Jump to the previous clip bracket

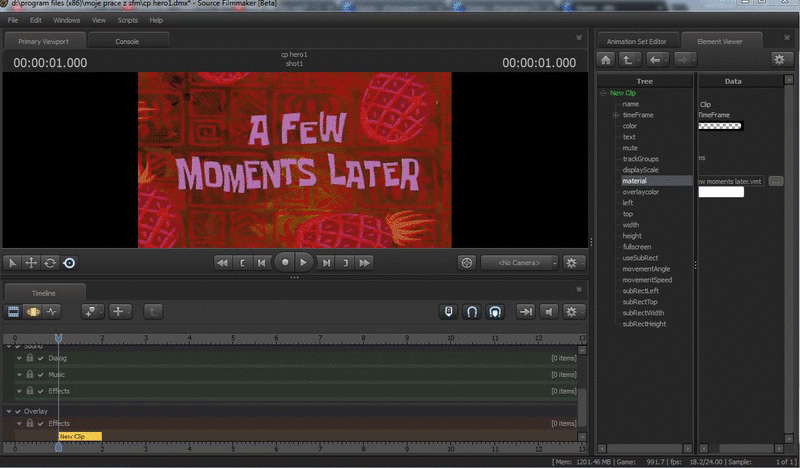coord(242,263)
